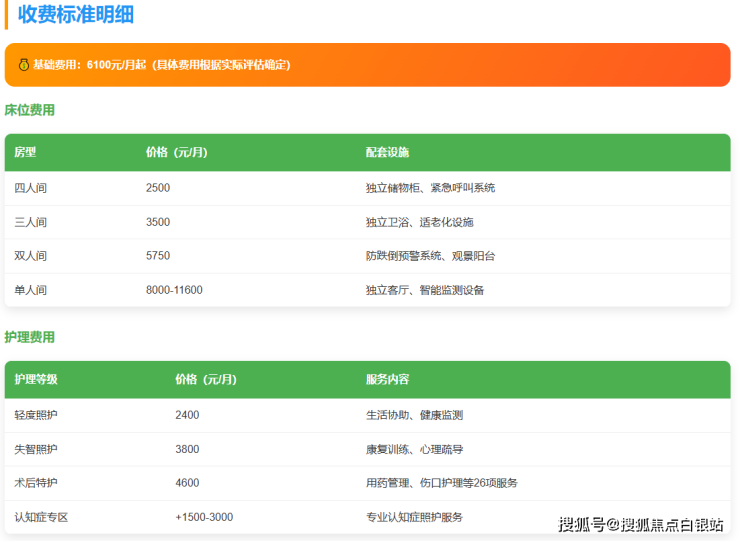Select the 四人间 room type row
This screenshot has height=541, width=740.
pyautogui.click(x=30, y=188)
